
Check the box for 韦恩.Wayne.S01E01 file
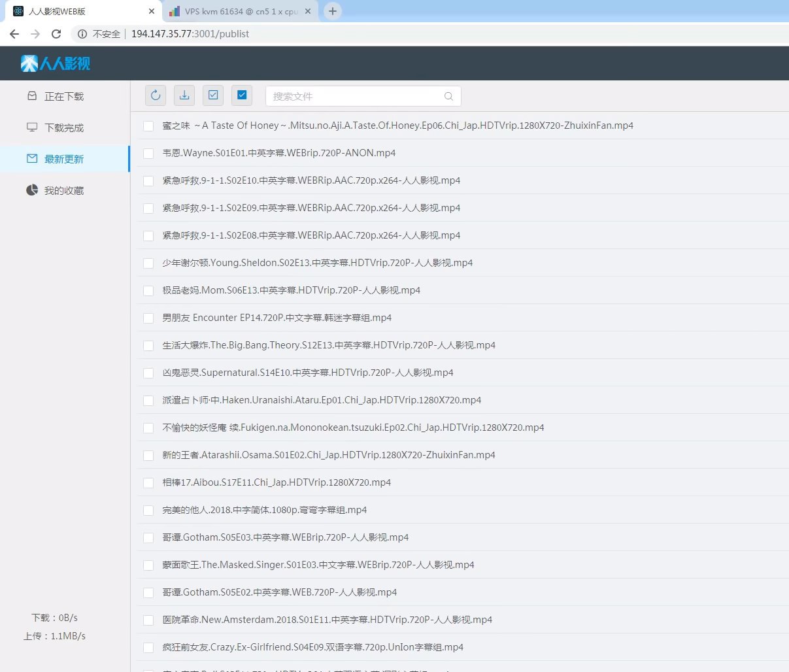pos(148,154)
